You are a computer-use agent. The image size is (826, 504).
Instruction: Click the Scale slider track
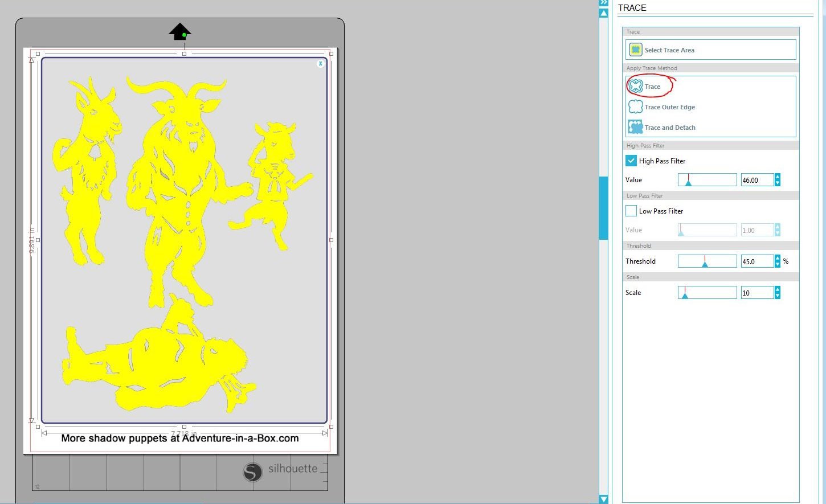coord(707,293)
